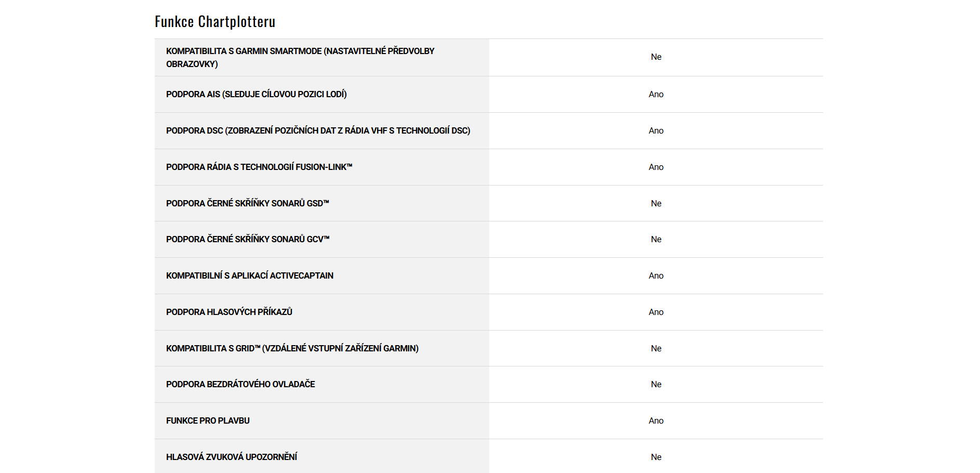This screenshot has width=980, height=473.
Task: Click the "Ano" value for AIS support
Action: [x=656, y=94]
